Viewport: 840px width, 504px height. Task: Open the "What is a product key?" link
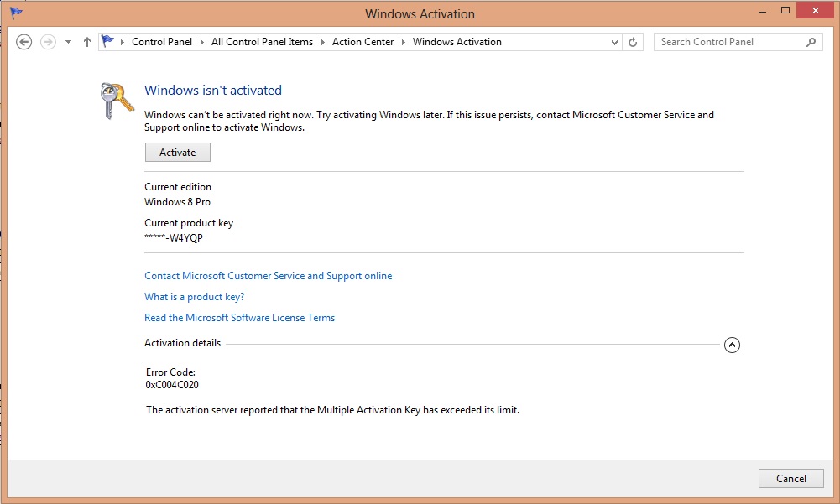pos(194,297)
